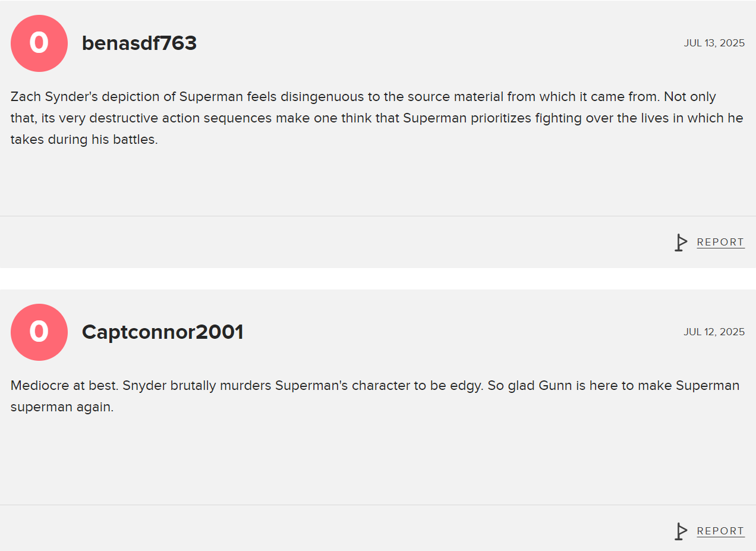Click the text "takes during his battles."

pyautogui.click(x=84, y=140)
